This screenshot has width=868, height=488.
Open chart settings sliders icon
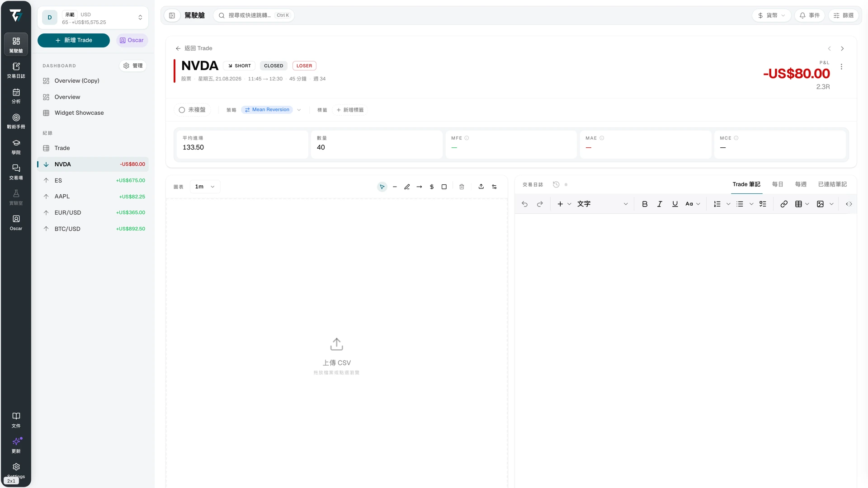click(494, 187)
